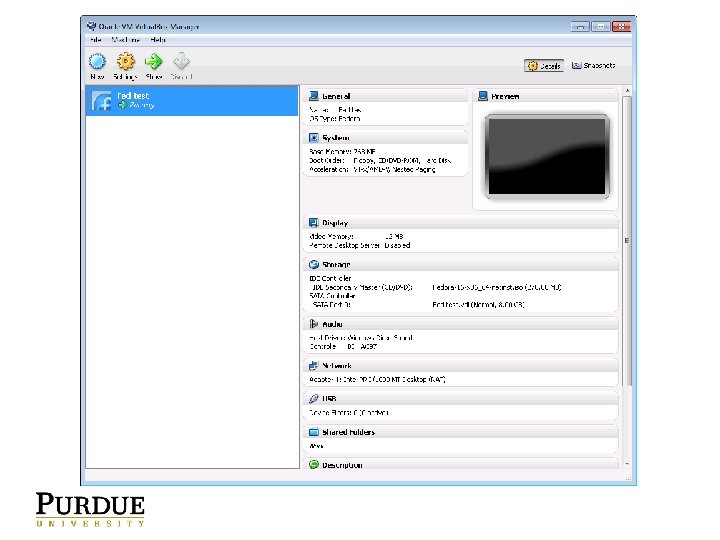
Task: Click the SATA Controller storage entry
Action: point(332,296)
